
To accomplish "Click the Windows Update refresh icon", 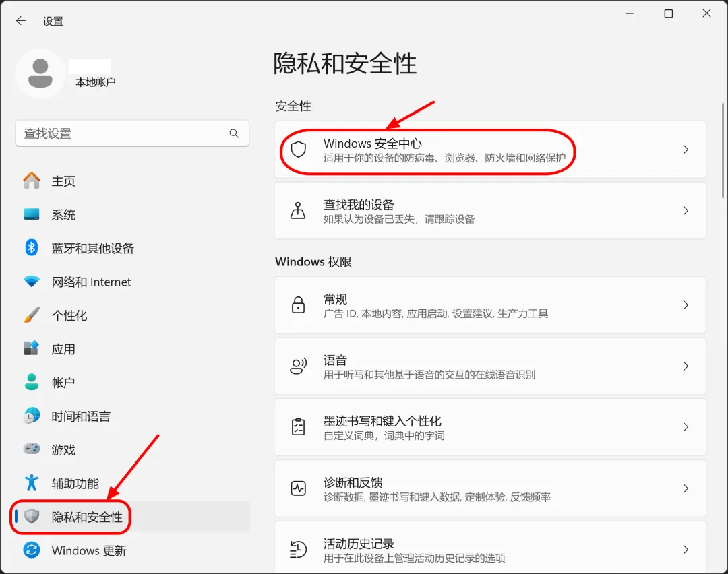I will [32, 550].
